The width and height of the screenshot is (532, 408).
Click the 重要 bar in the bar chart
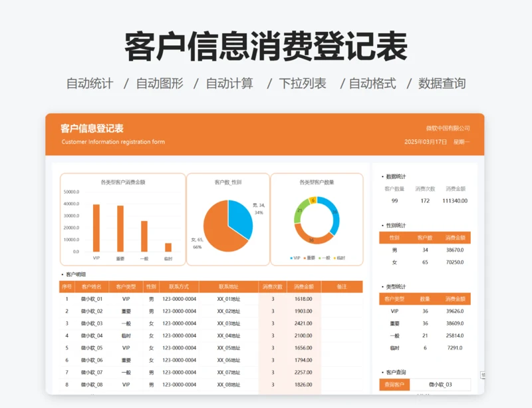point(120,229)
